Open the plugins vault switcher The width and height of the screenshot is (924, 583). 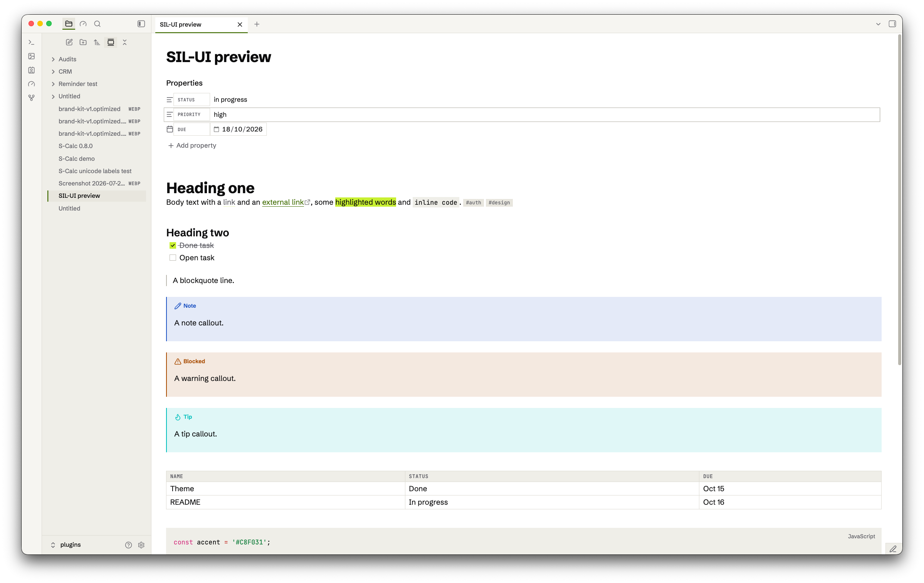pos(66,545)
